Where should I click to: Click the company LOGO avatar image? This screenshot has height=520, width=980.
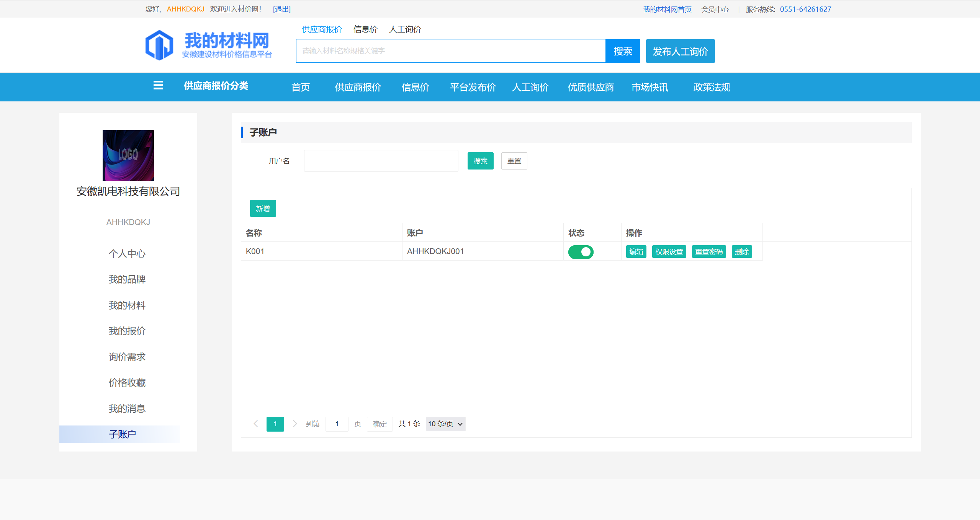128,155
